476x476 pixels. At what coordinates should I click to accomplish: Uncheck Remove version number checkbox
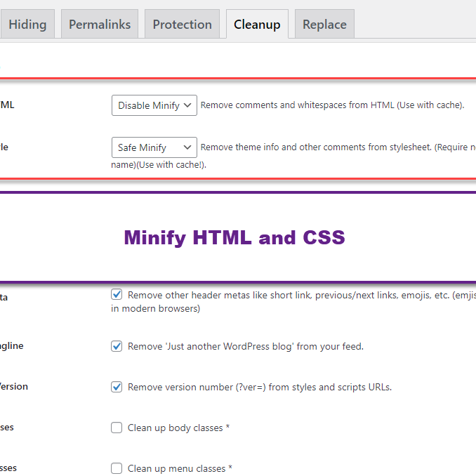(117, 387)
